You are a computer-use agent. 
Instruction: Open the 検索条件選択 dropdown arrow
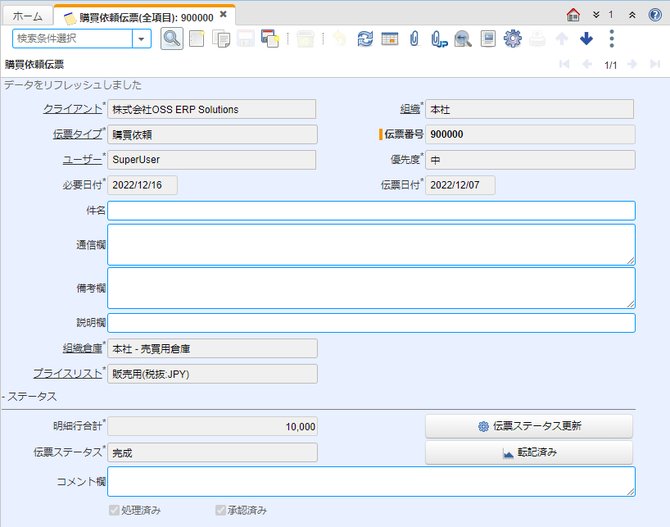pyautogui.click(x=141, y=39)
